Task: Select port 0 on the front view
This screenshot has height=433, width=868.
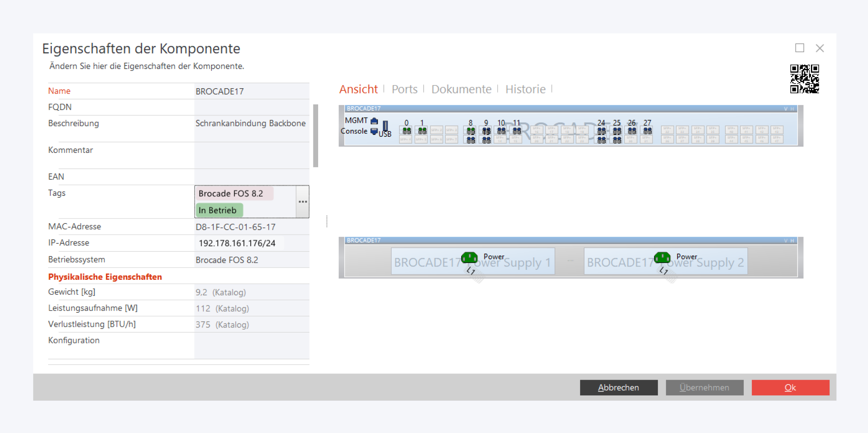Action: [x=406, y=130]
